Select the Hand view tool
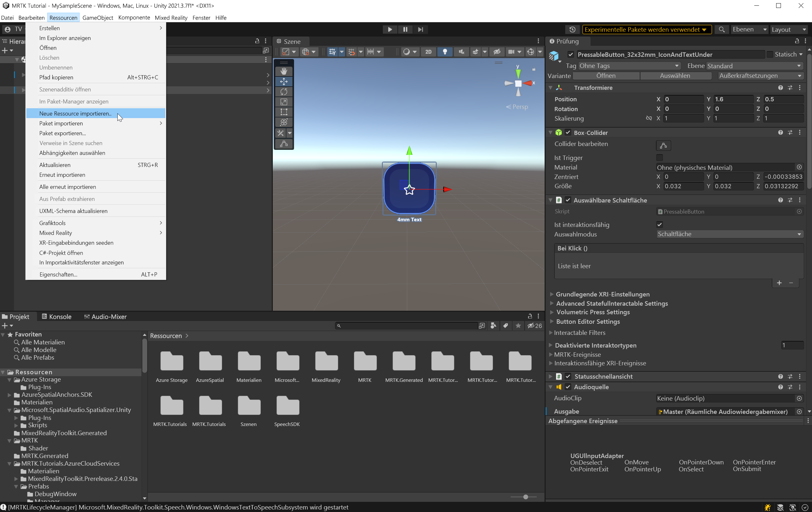 point(284,71)
